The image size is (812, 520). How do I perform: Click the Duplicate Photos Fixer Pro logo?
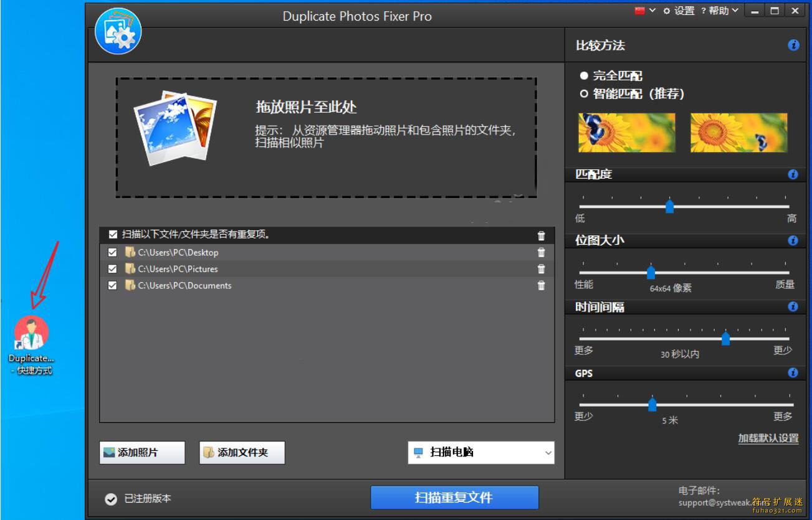click(118, 31)
